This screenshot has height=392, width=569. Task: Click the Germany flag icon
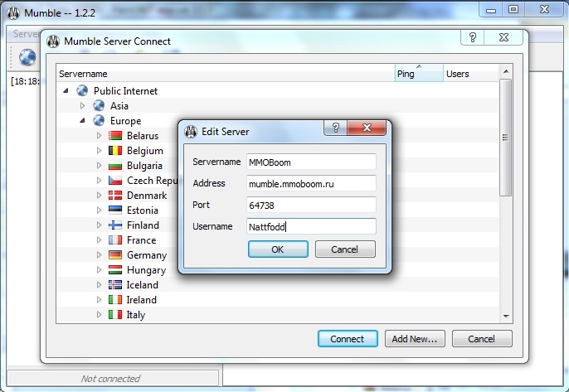[115, 255]
